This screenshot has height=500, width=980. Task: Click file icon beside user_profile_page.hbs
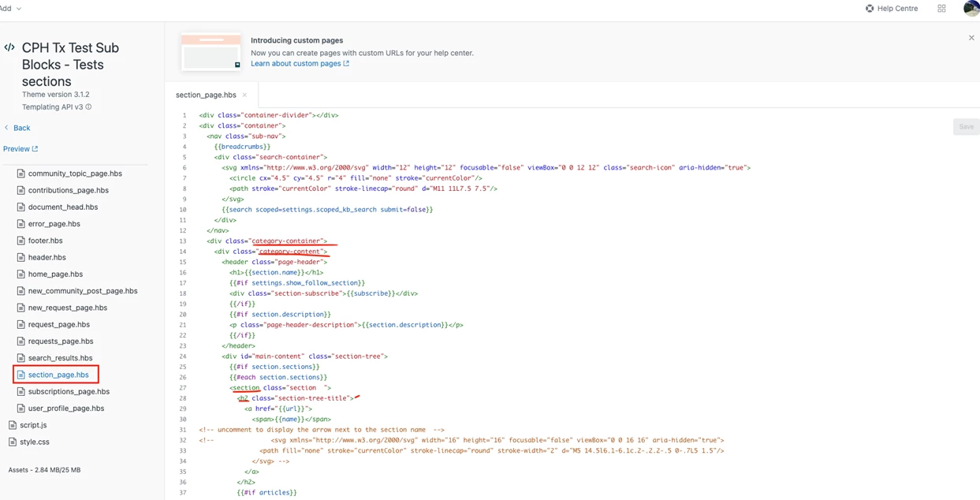(x=21, y=409)
